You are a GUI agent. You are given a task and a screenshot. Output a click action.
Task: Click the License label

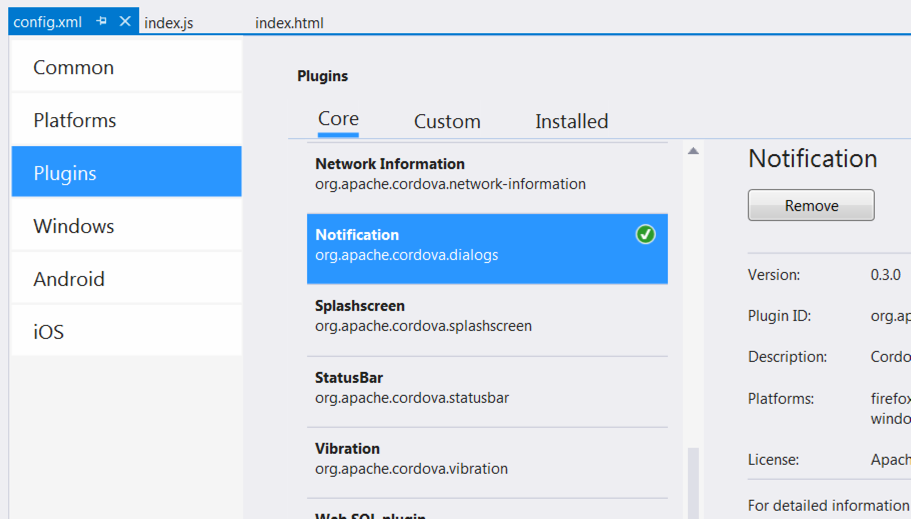click(773, 460)
